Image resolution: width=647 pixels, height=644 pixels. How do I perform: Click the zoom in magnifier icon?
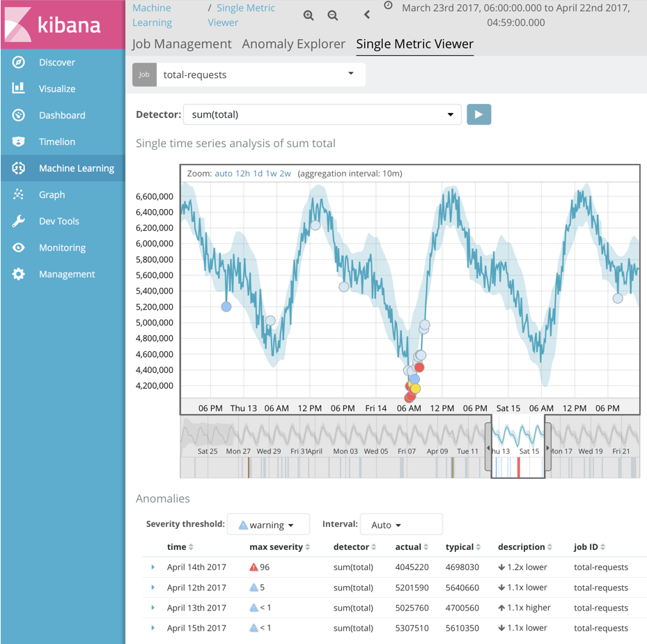coord(309,15)
